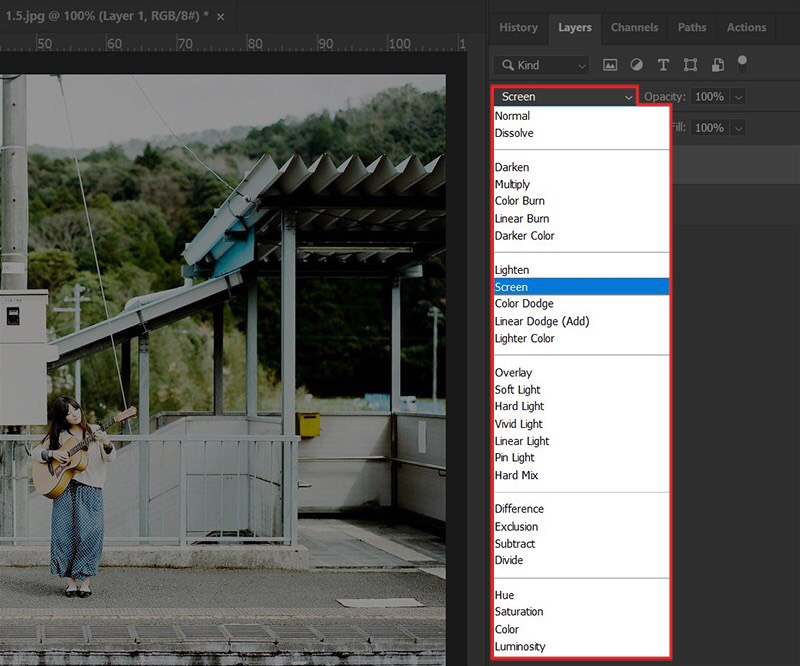800x666 pixels.
Task: Choose Luminosity blend mode
Action: (582, 647)
